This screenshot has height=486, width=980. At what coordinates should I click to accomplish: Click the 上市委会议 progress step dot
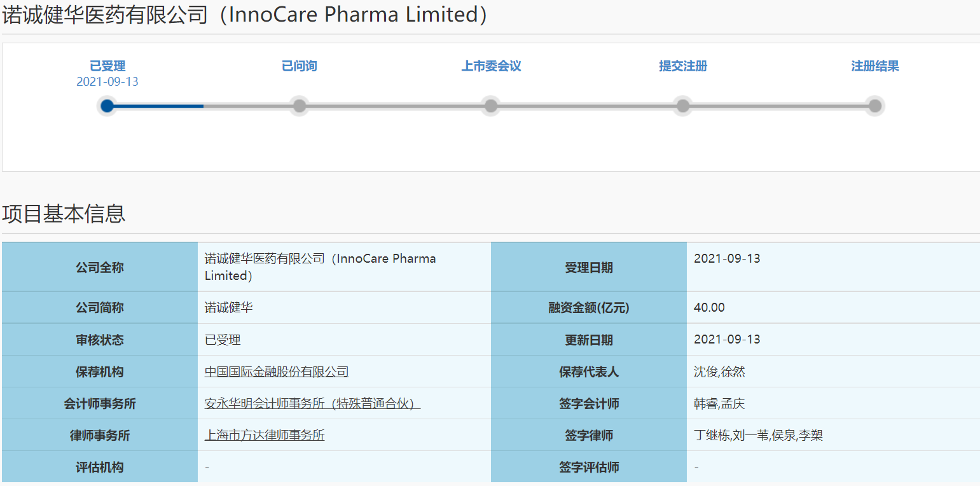(x=491, y=106)
